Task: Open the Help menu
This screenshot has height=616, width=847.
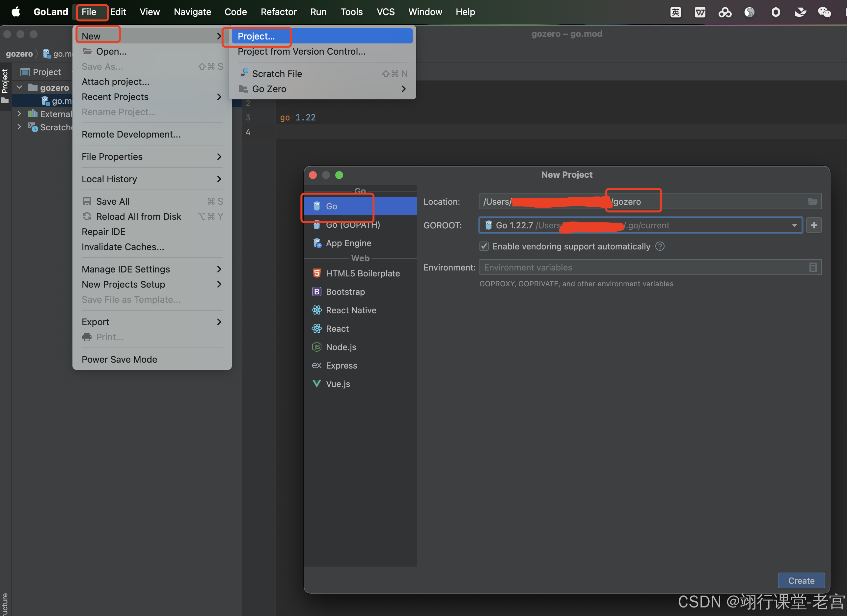Action: click(x=465, y=12)
